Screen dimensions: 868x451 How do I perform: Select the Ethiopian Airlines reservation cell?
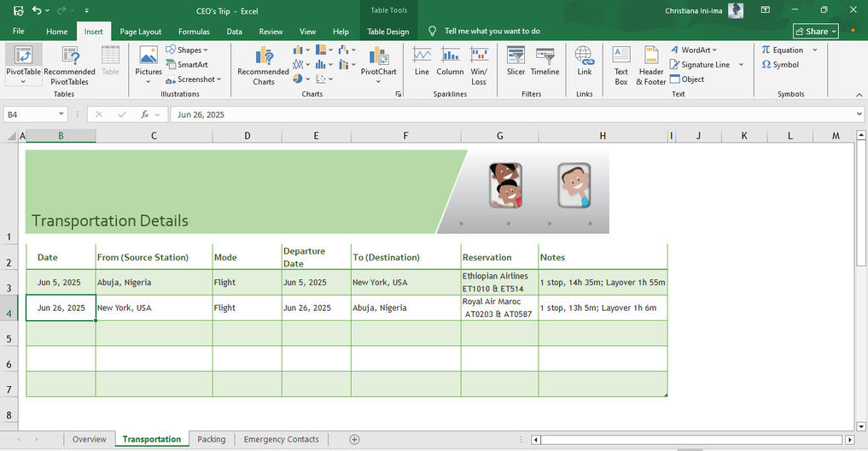pos(499,282)
